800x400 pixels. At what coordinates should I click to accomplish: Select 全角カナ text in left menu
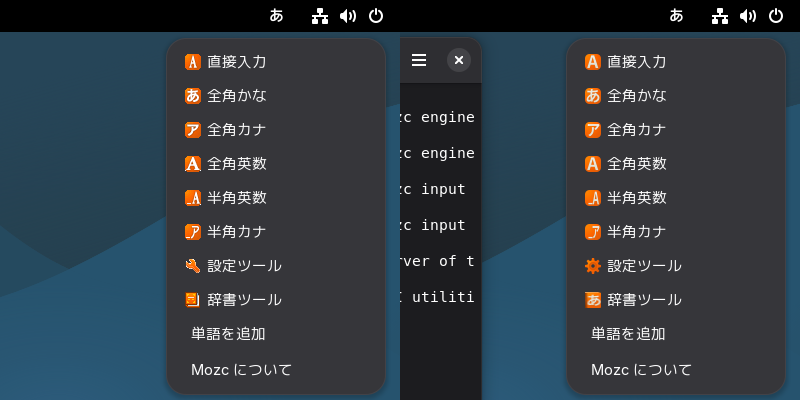click(x=237, y=130)
